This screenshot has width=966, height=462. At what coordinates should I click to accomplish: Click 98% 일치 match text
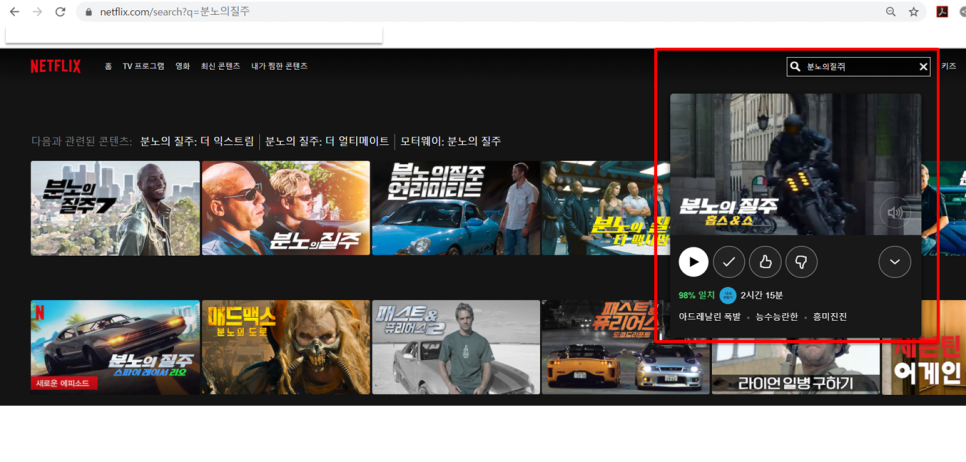point(696,296)
